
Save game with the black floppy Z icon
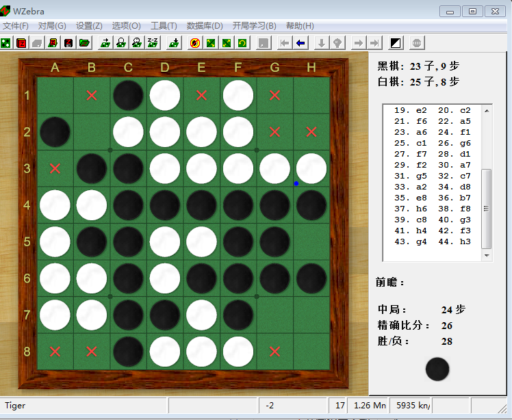68,42
